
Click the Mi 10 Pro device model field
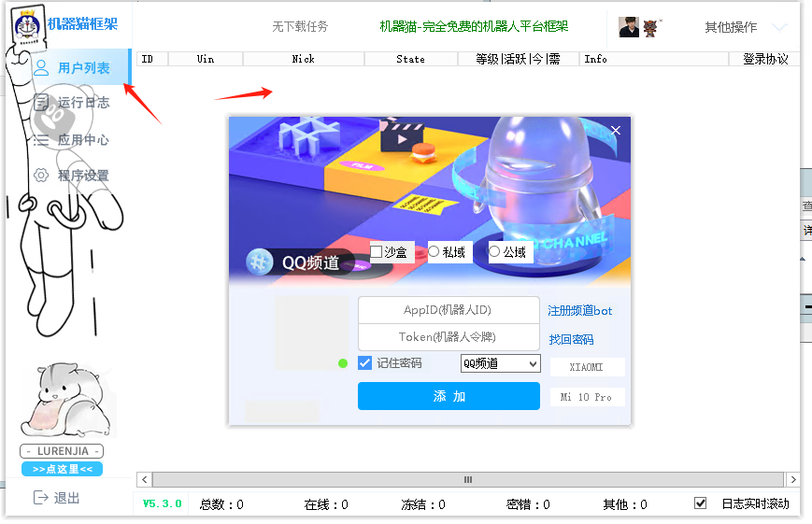click(x=587, y=397)
